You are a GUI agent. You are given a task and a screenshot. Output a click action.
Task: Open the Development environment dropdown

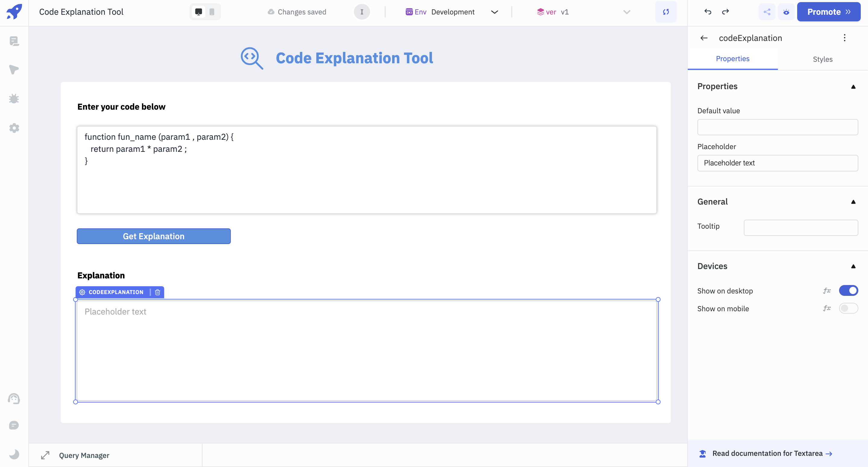click(494, 12)
